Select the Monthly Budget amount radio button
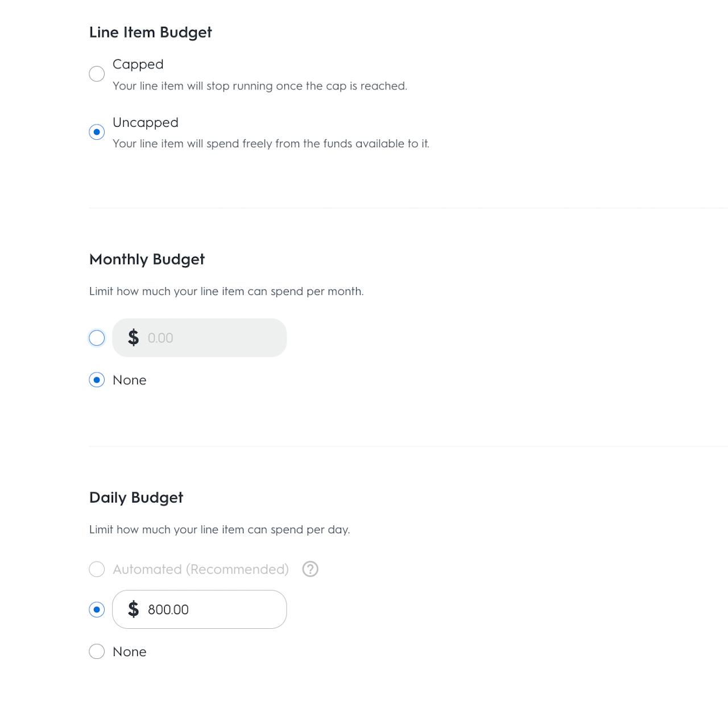728x701 pixels. [97, 338]
